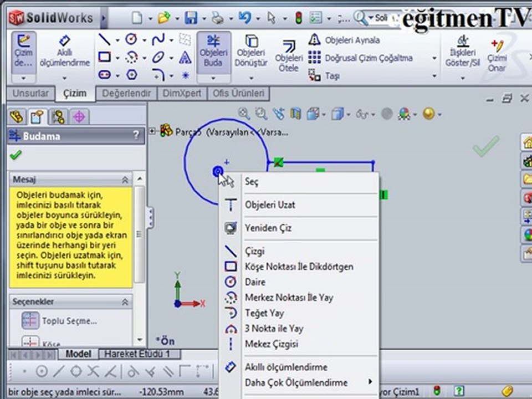Open dropdown next to Line tool

point(117,40)
